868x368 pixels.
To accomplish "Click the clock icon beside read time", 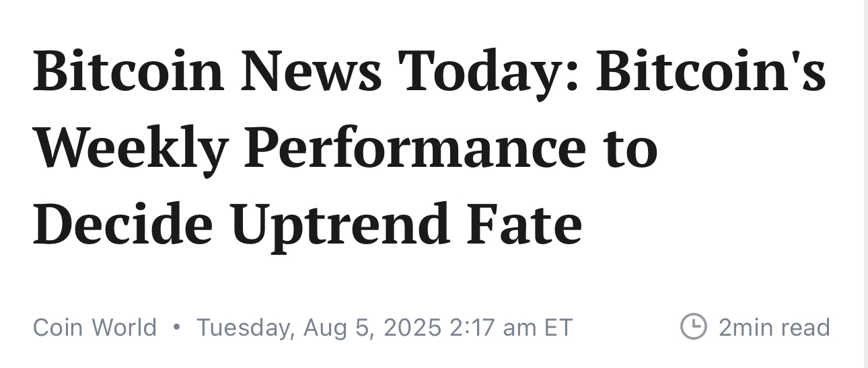I will 693,327.
